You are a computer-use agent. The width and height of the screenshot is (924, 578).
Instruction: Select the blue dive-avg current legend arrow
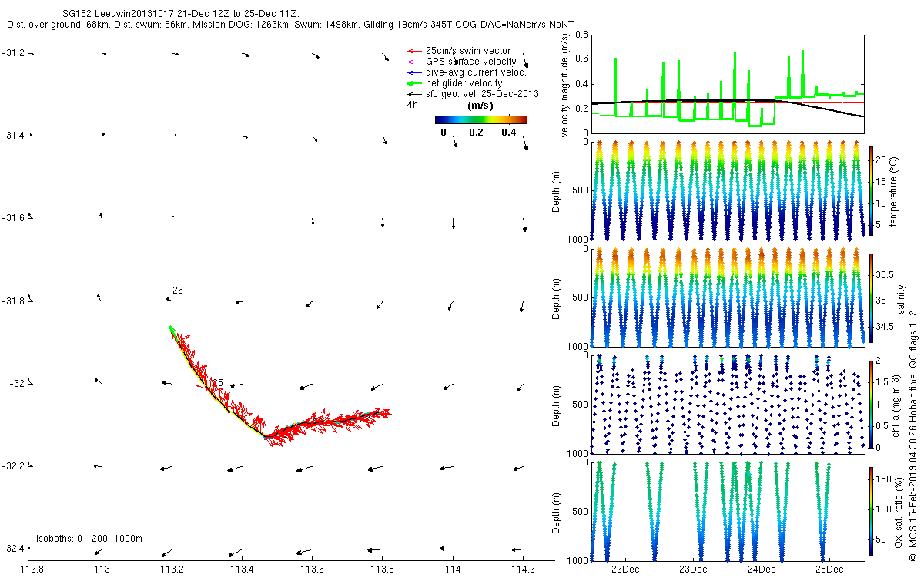(x=413, y=72)
